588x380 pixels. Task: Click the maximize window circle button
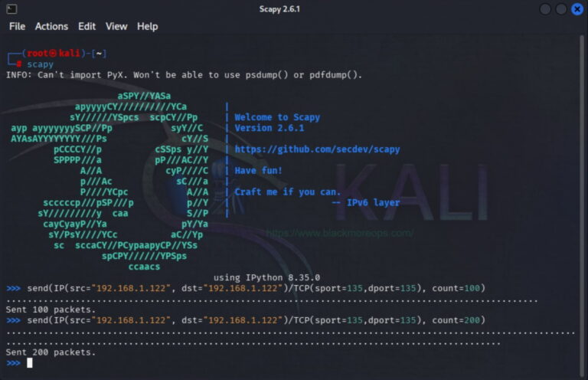[x=561, y=9]
